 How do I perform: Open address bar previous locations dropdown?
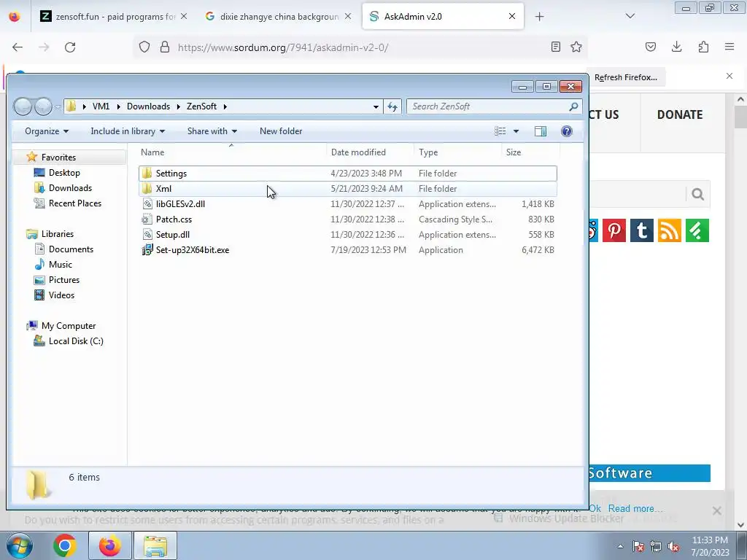[x=376, y=106]
